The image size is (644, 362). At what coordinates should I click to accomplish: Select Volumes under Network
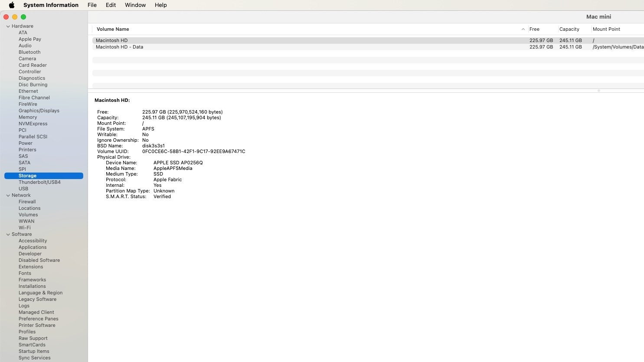pos(28,215)
